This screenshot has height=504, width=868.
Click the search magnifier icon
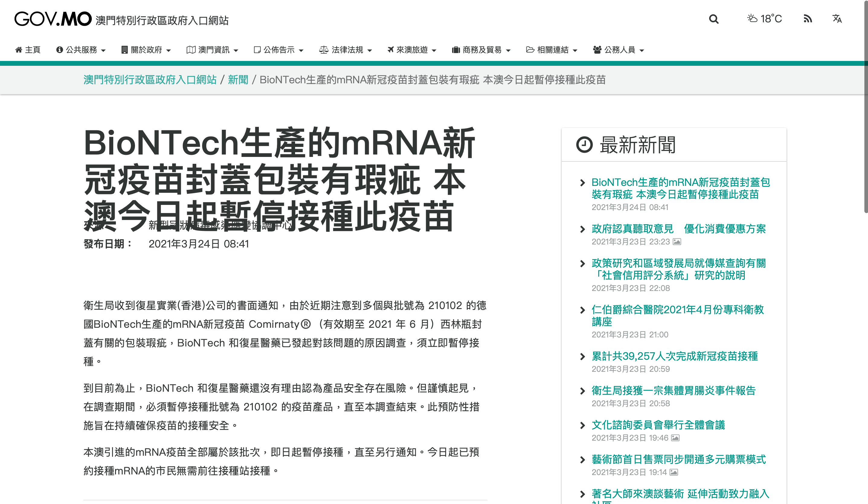tap(713, 19)
